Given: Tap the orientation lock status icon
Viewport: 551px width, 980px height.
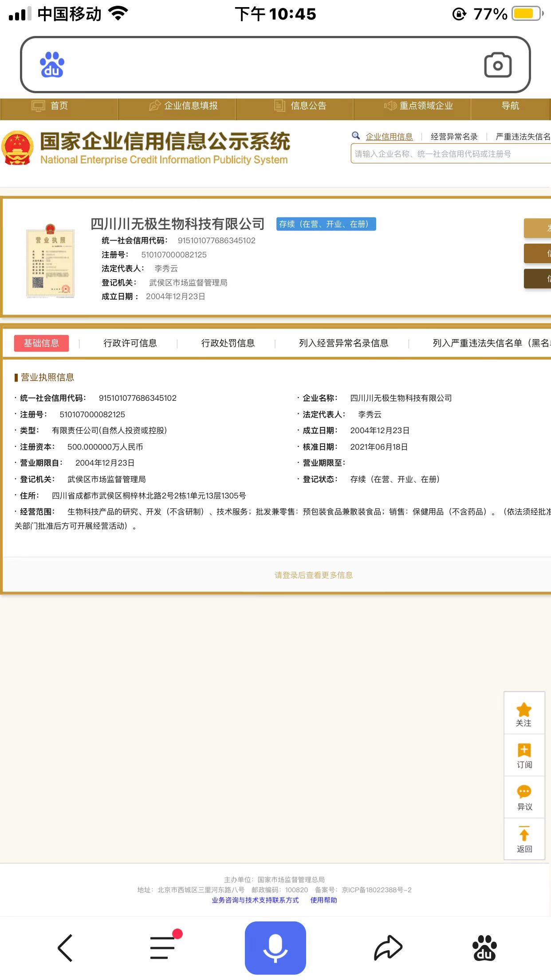Looking at the screenshot, I should click(x=459, y=14).
